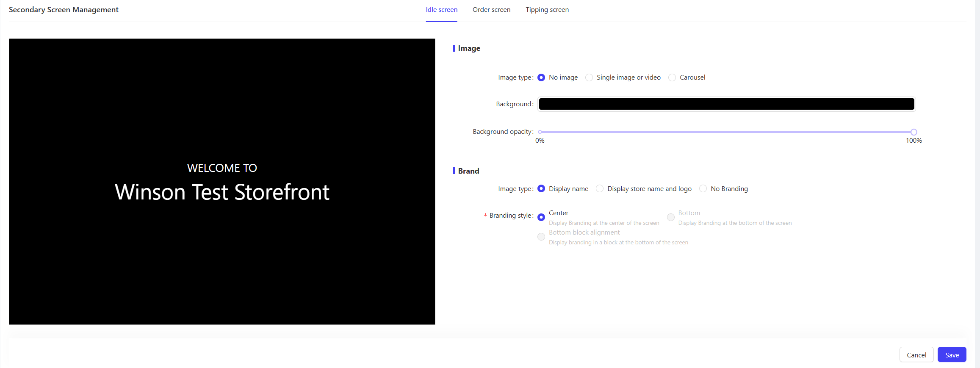Select the Bottom branding style
The width and height of the screenshot is (980, 368).
click(671, 217)
